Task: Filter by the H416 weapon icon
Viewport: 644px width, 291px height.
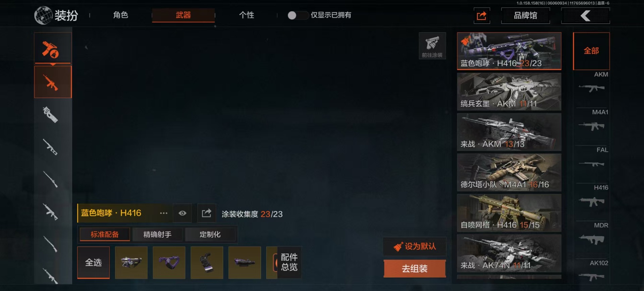Action: pos(592,202)
